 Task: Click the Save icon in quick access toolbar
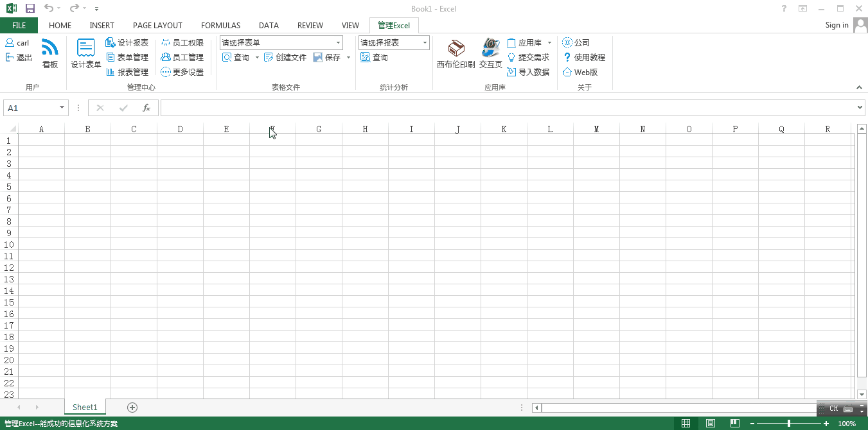pos(30,8)
